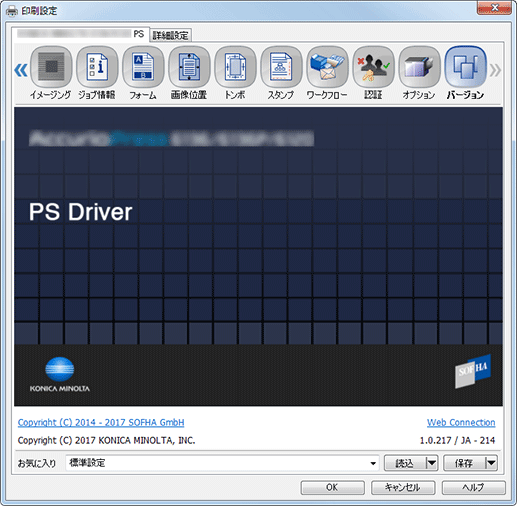
Task: Click the 読込 load button
Action: point(405,463)
